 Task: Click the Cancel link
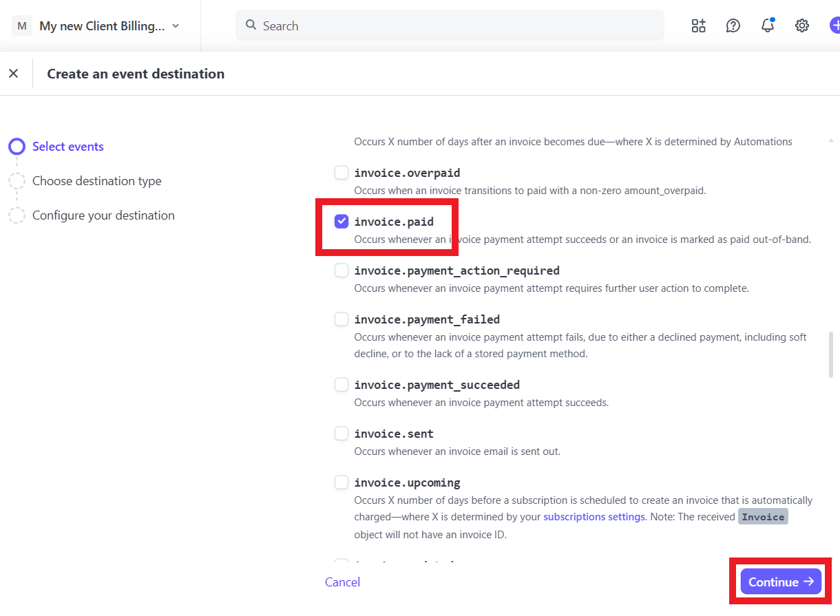342,582
